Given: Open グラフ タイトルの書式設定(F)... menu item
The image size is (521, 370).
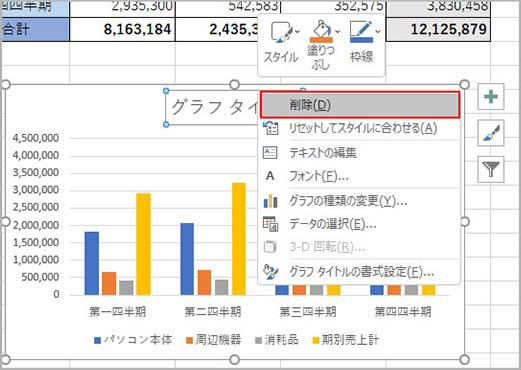Looking at the screenshot, I should 360,272.
